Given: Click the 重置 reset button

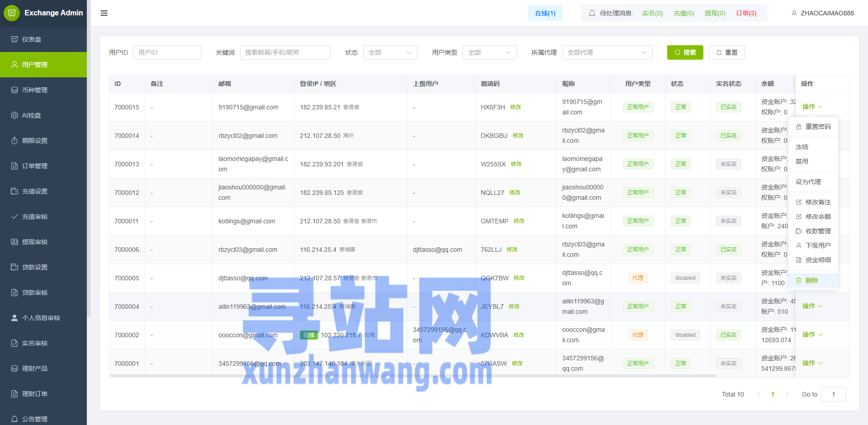Looking at the screenshot, I should [x=726, y=52].
